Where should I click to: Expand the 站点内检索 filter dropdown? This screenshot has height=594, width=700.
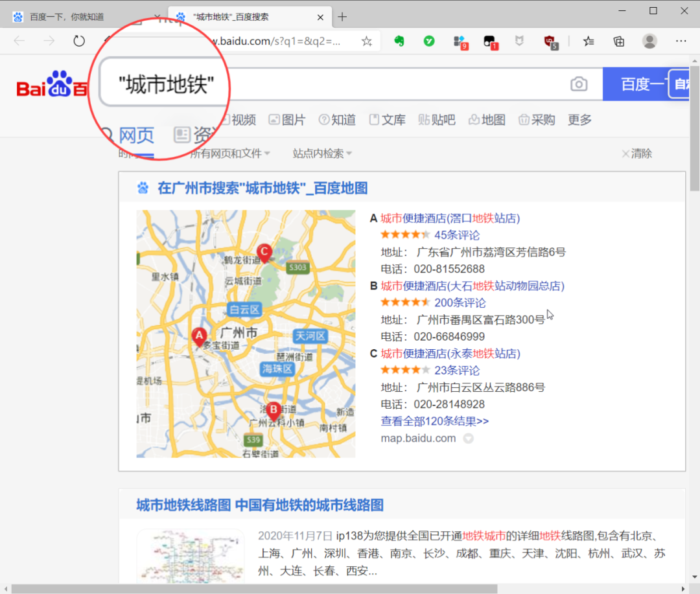[322, 154]
